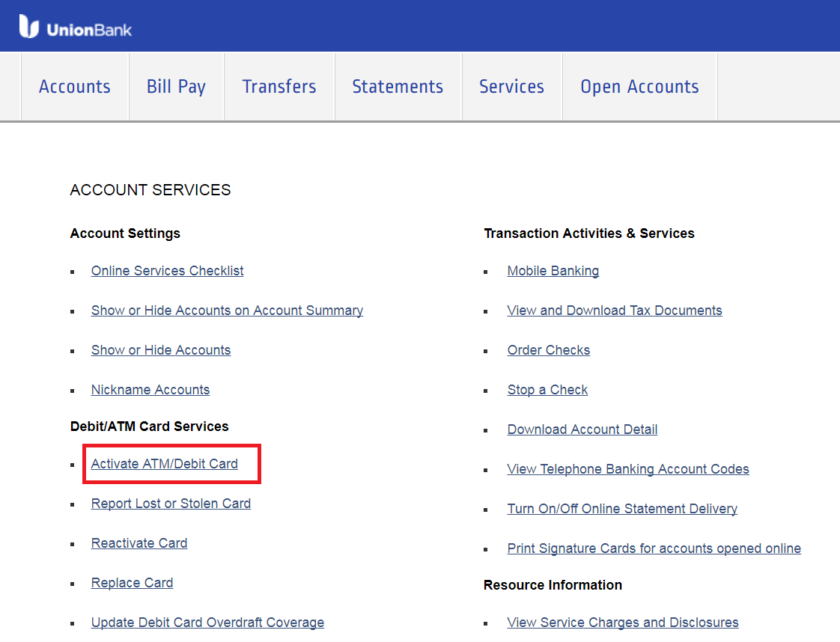Open Update Debit Card Overdraft Coverage
Screen dimensions: 840x642
click(x=207, y=623)
